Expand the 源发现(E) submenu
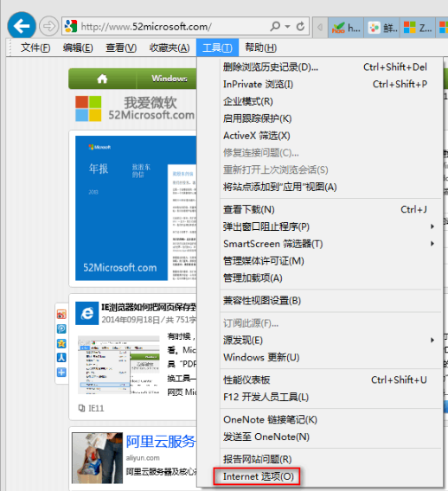 (319, 340)
